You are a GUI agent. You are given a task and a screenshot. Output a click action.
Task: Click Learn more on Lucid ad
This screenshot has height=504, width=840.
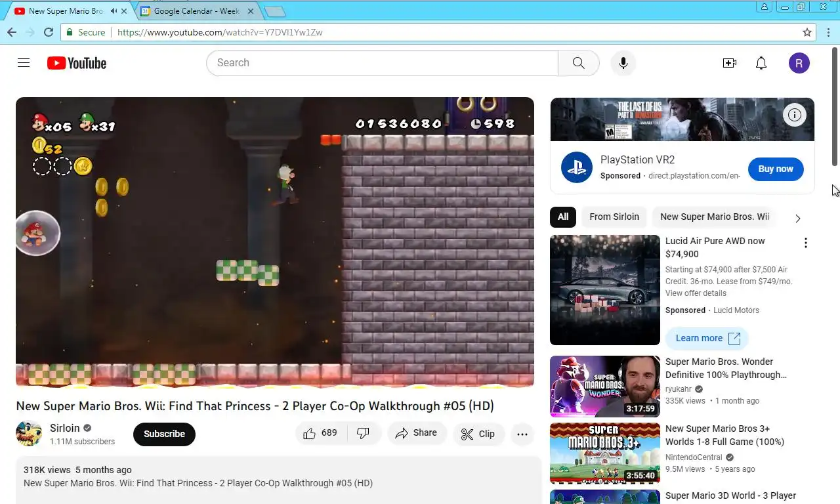click(707, 338)
